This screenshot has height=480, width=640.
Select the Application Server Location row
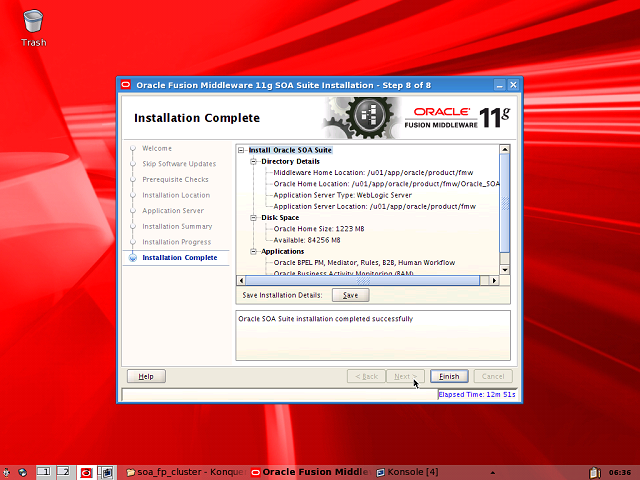click(x=375, y=207)
